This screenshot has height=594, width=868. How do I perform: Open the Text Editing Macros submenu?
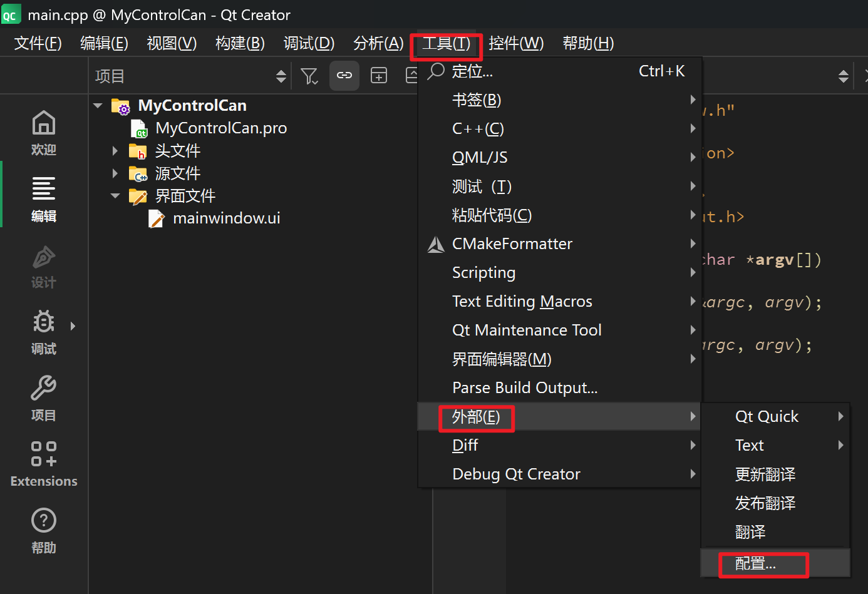560,302
